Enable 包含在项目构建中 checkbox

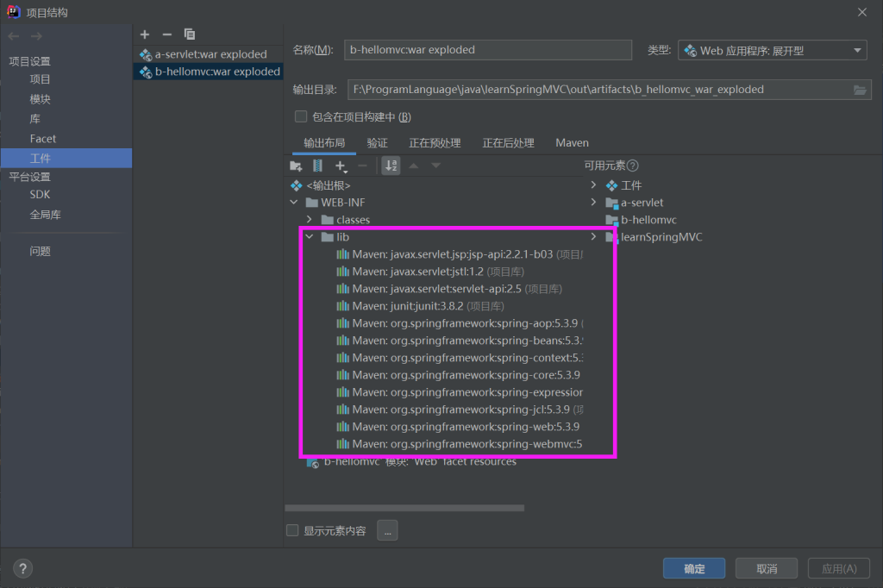(x=301, y=116)
